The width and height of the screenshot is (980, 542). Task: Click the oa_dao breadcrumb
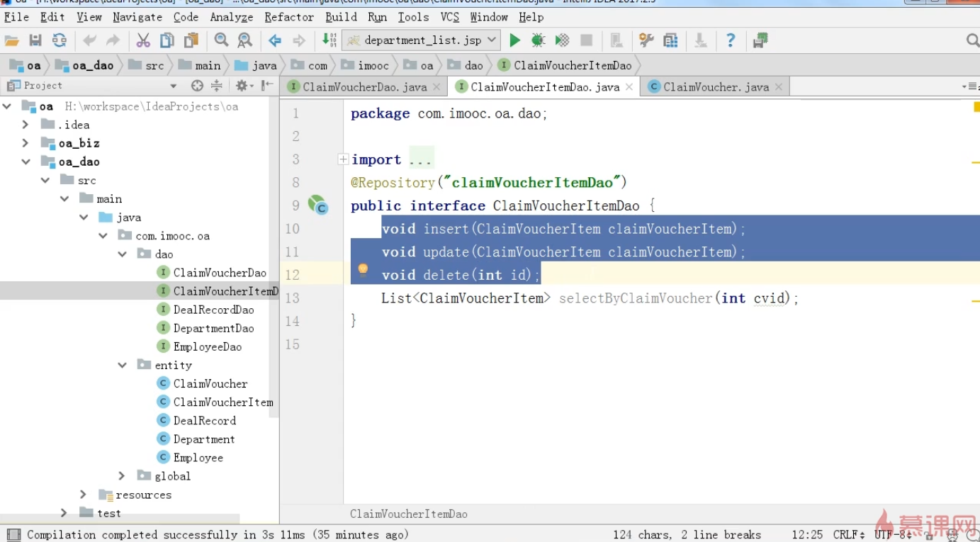coord(85,65)
